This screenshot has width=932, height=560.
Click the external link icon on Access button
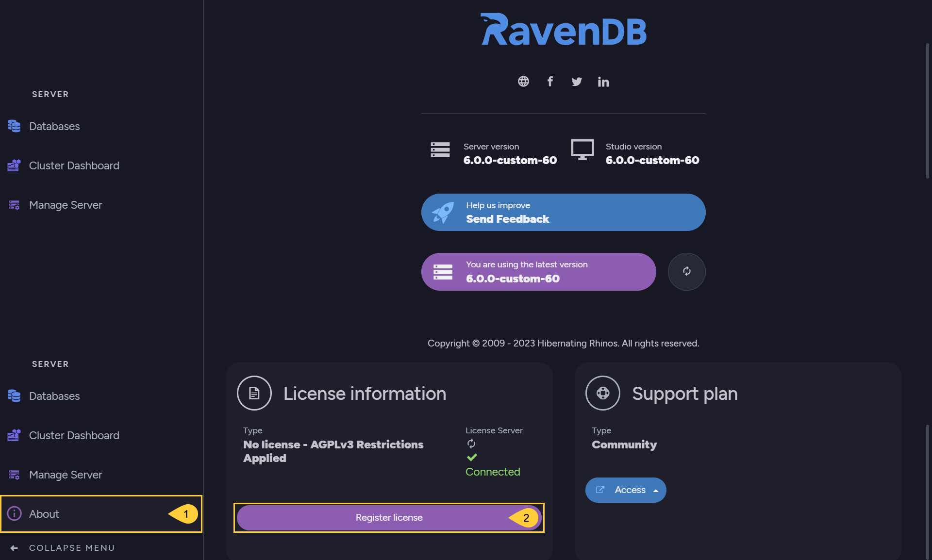600,490
